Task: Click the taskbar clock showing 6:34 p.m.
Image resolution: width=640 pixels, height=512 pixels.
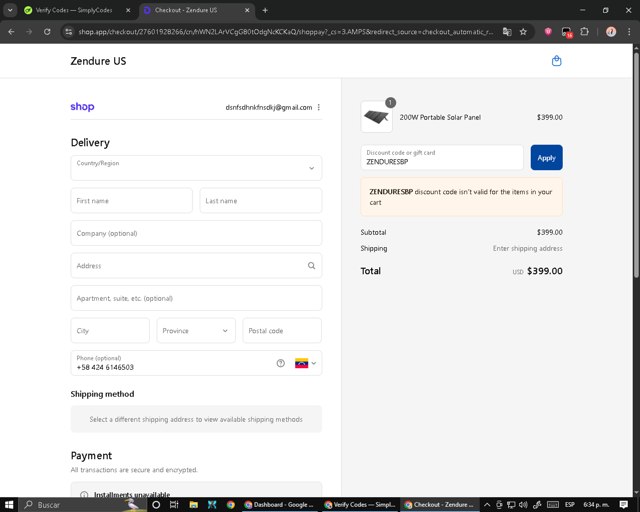Action: point(596,505)
